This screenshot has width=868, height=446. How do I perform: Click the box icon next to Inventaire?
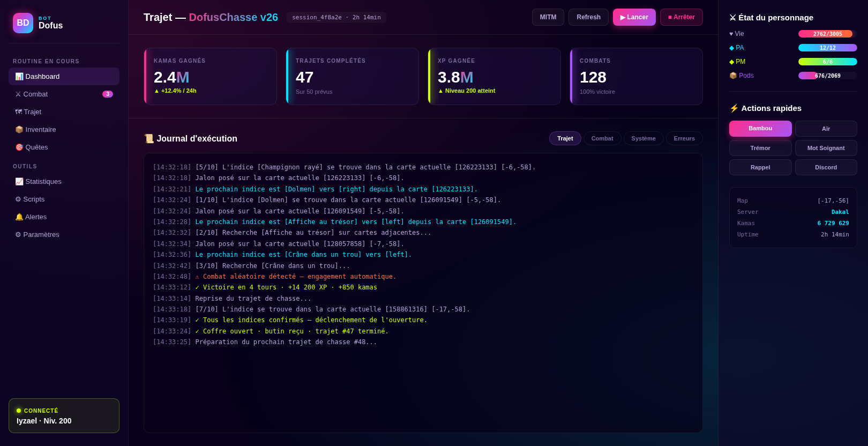coord(19,129)
